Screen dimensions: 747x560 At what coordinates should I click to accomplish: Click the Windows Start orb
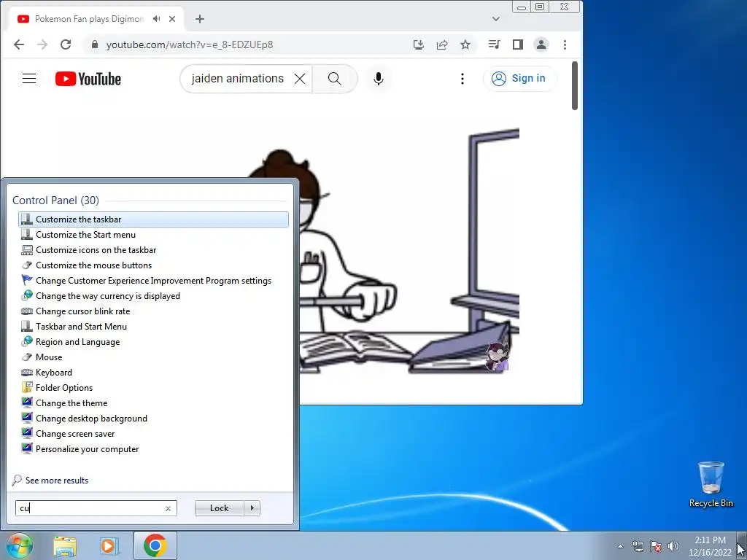20,545
